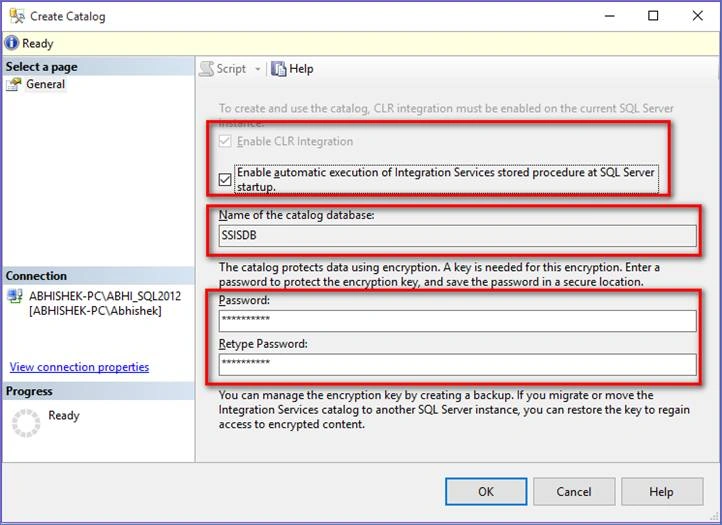Click the catalog database name field
Image resolution: width=722 pixels, height=525 pixels.
tap(457, 235)
